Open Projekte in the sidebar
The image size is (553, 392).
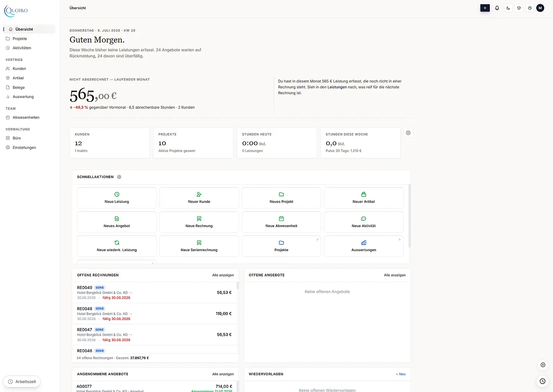pos(29,39)
